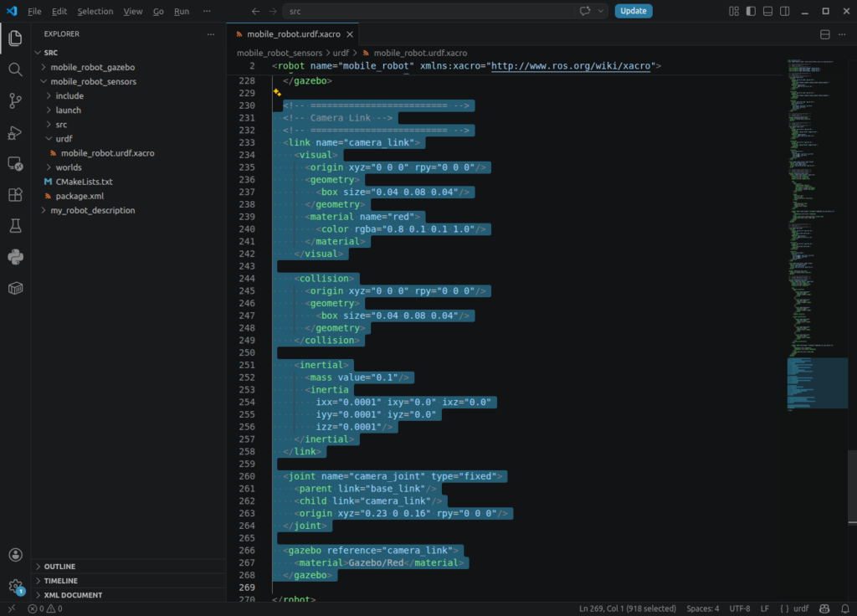
Task: Open the ros.org xacro URL link
Action: (x=571, y=66)
